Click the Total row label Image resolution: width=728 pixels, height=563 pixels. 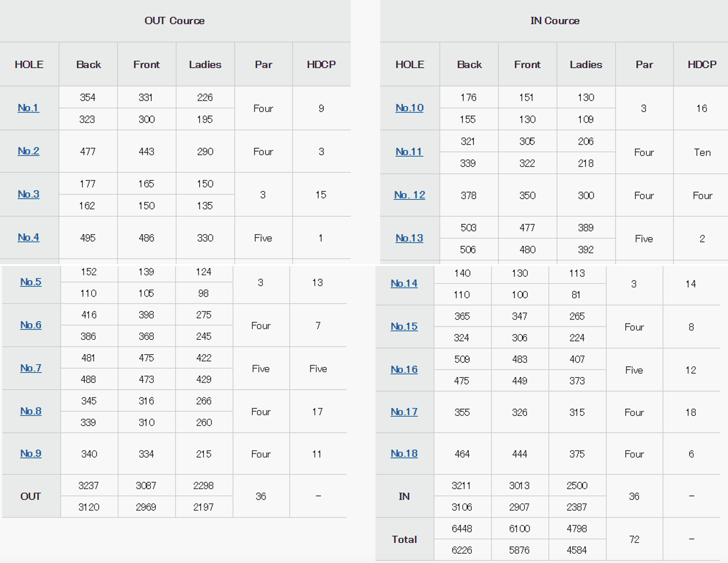click(404, 539)
